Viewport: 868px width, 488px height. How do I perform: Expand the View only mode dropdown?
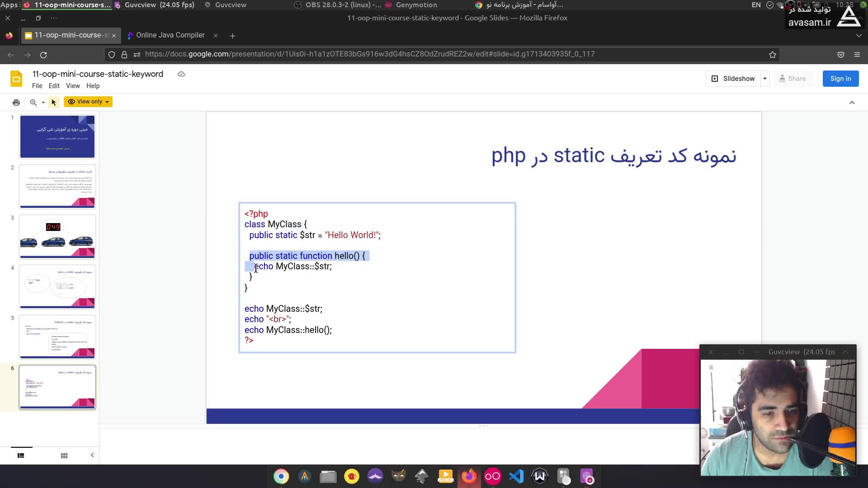[89, 102]
